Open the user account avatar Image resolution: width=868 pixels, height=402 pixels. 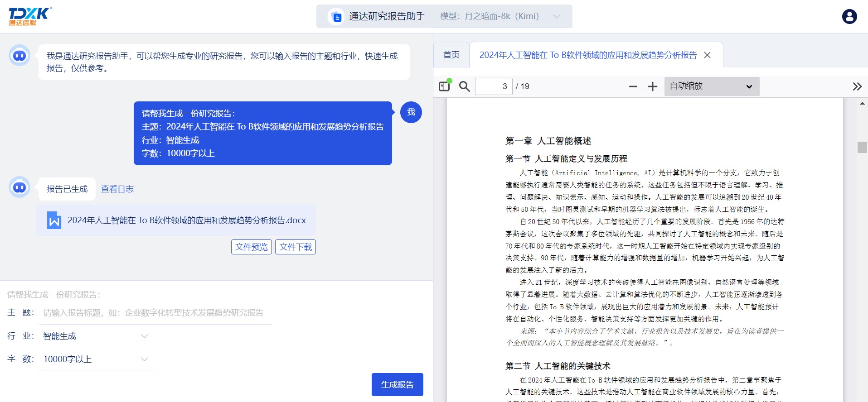tap(849, 17)
